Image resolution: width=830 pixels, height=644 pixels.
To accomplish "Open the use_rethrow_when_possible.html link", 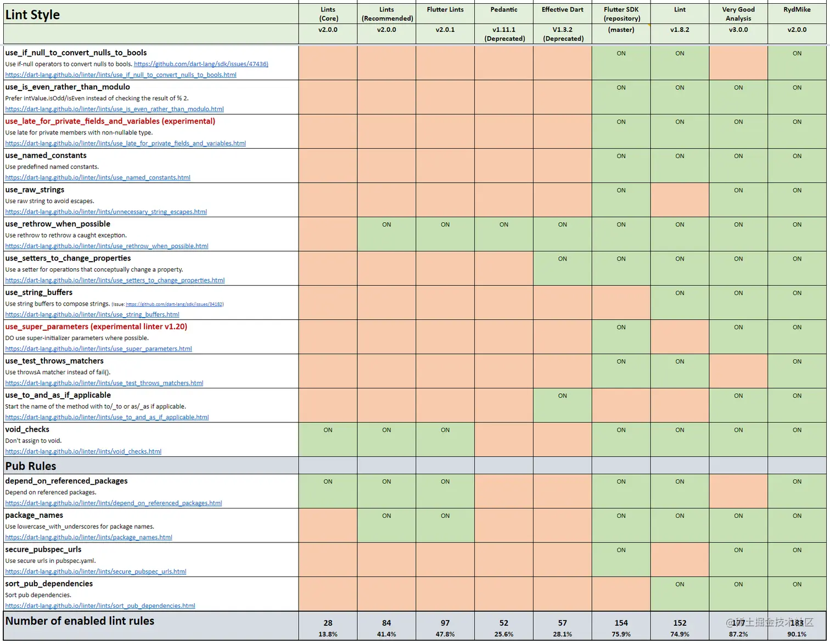I will [x=106, y=246].
